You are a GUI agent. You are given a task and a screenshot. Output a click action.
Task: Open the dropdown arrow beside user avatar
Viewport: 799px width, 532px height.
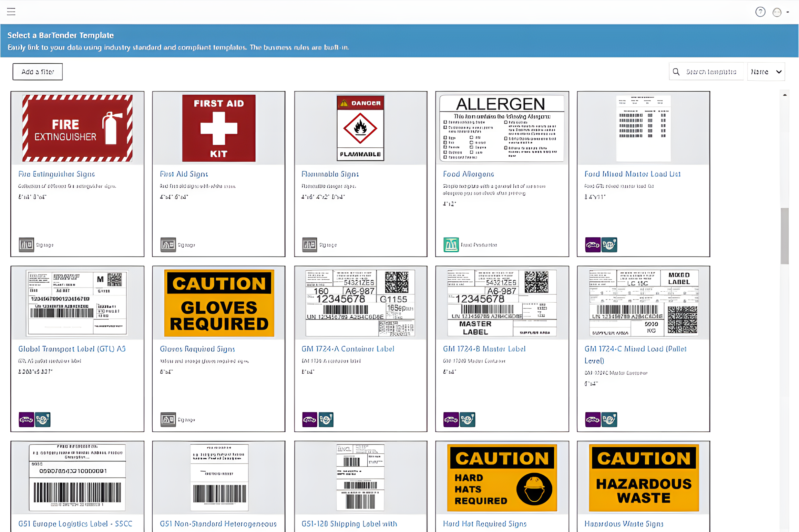[x=788, y=12]
